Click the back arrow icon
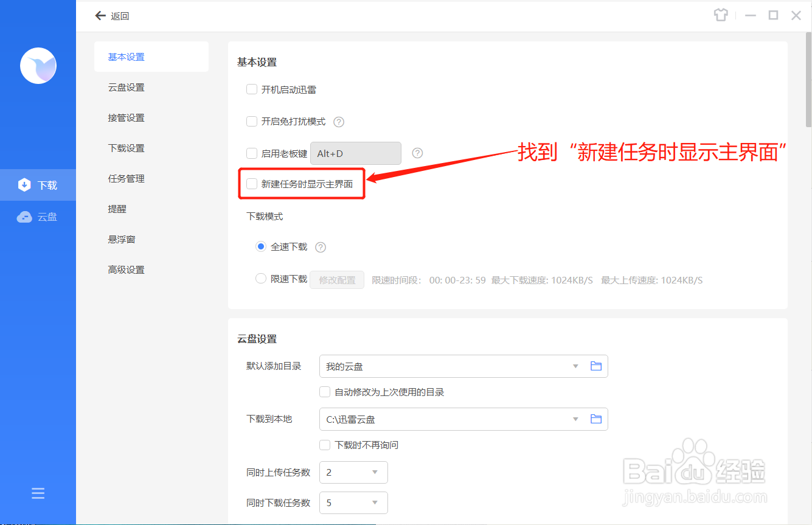 click(x=100, y=16)
